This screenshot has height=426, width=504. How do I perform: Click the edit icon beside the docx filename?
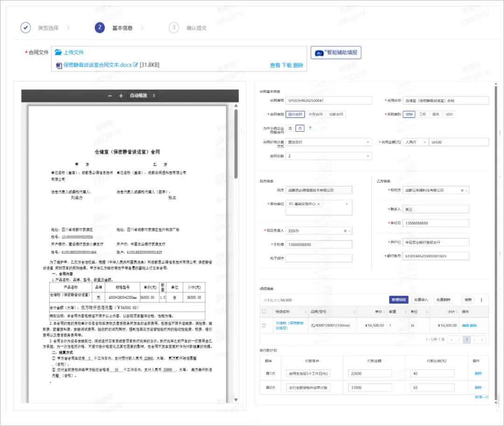(x=136, y=65)
